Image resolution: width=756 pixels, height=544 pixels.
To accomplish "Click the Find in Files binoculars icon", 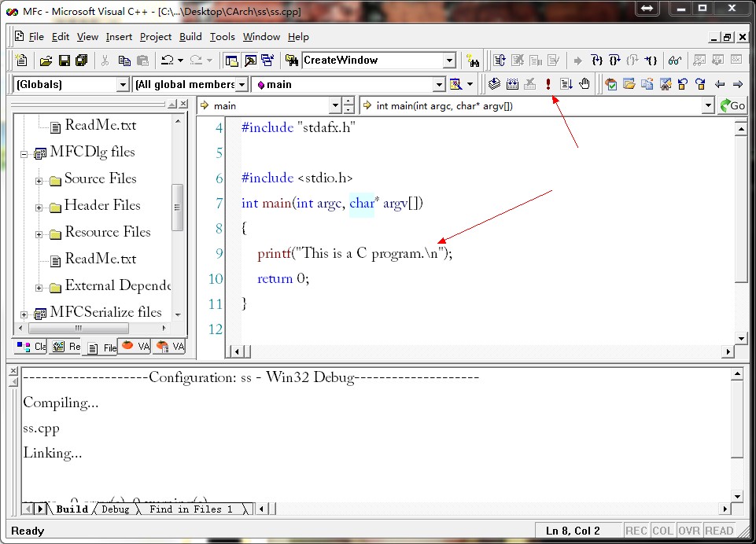I will point(291,61).
